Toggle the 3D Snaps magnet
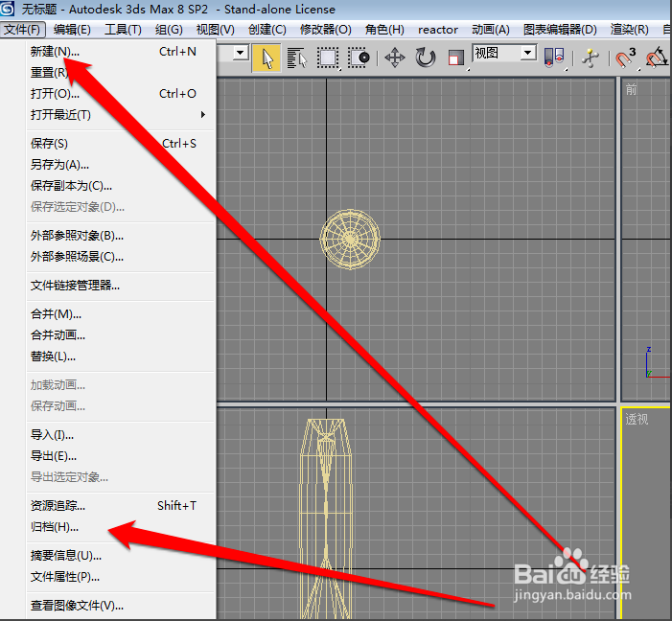Viewport: 672px width, 621px height. [625, 57]
